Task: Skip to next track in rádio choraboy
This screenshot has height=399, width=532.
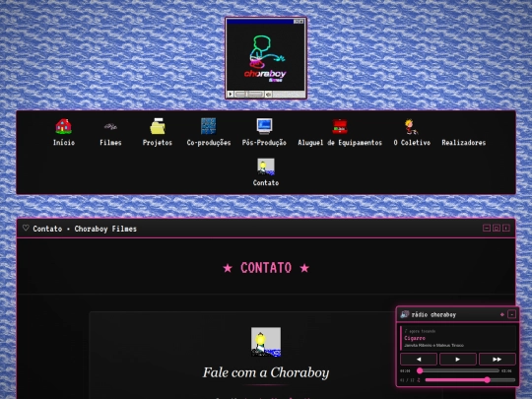Action: pos(498,359)
